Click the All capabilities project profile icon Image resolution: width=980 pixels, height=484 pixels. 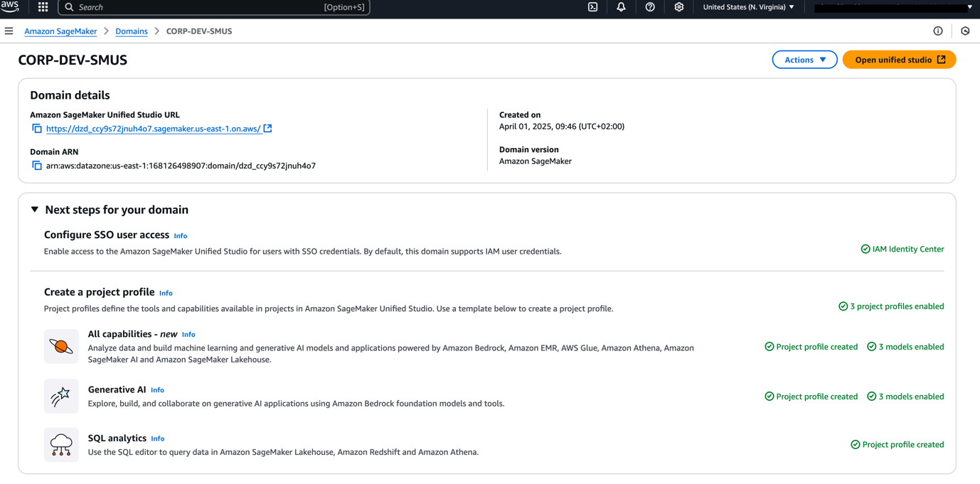pyautogui.click(x=61, y=346)
